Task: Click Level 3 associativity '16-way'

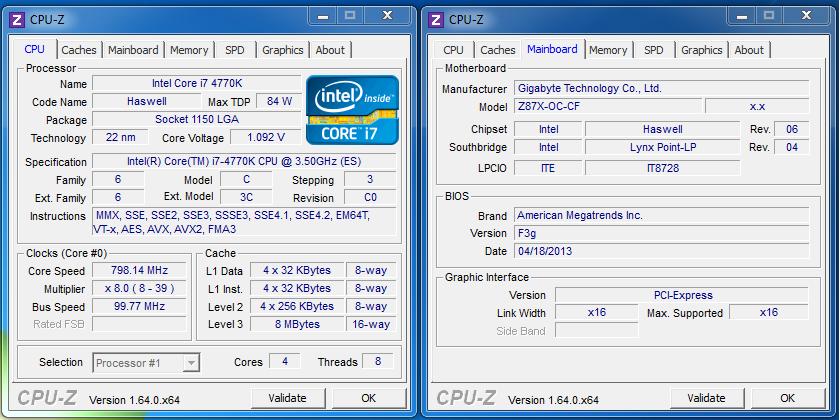Action: coord(371,324)
